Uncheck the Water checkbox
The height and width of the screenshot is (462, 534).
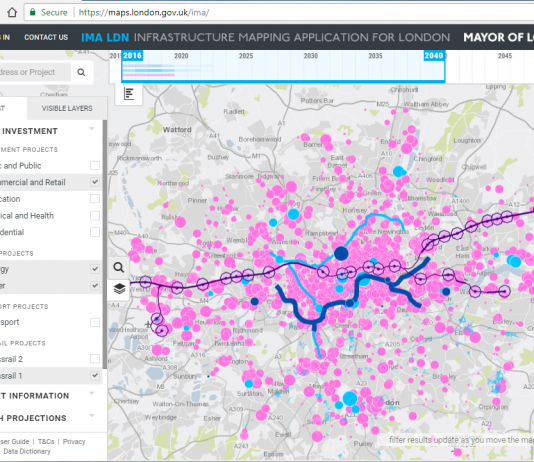coord(95,286)
